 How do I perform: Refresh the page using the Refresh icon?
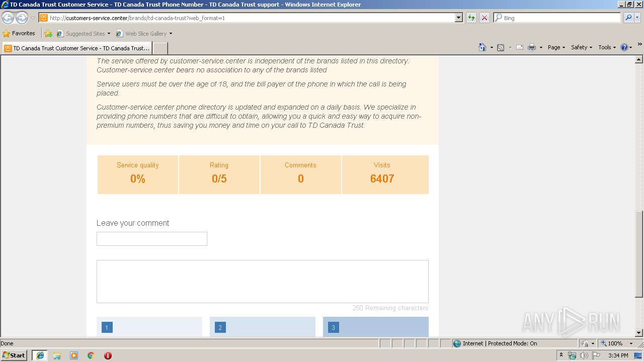point(471,18)
